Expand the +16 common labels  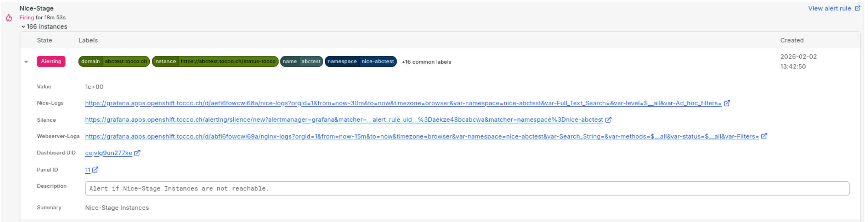[x=426, y=62]
